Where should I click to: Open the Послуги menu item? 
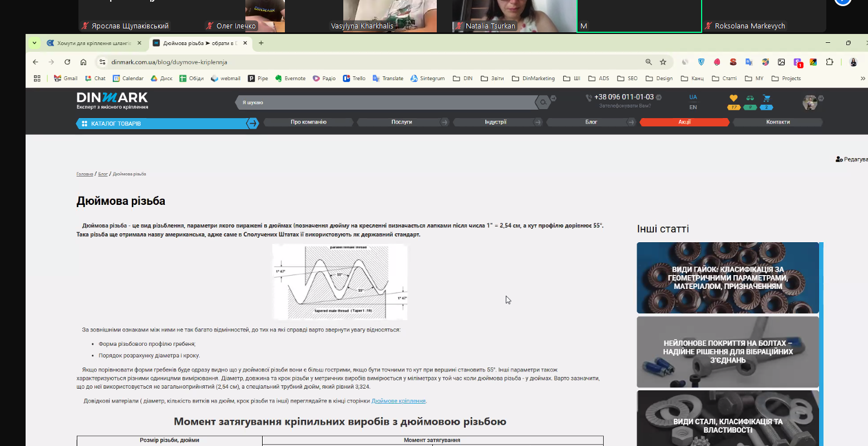point(401,122)
